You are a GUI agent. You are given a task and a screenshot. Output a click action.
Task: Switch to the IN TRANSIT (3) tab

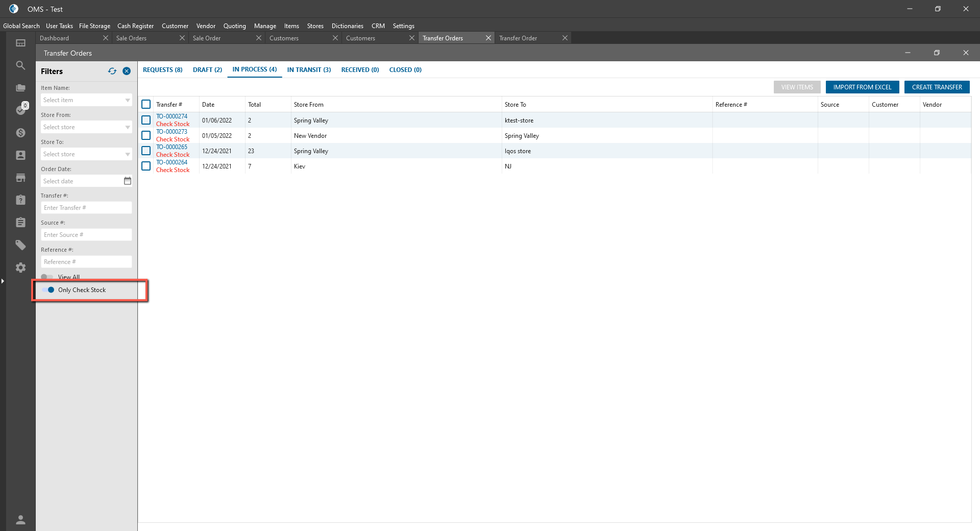tap(309, 70)
